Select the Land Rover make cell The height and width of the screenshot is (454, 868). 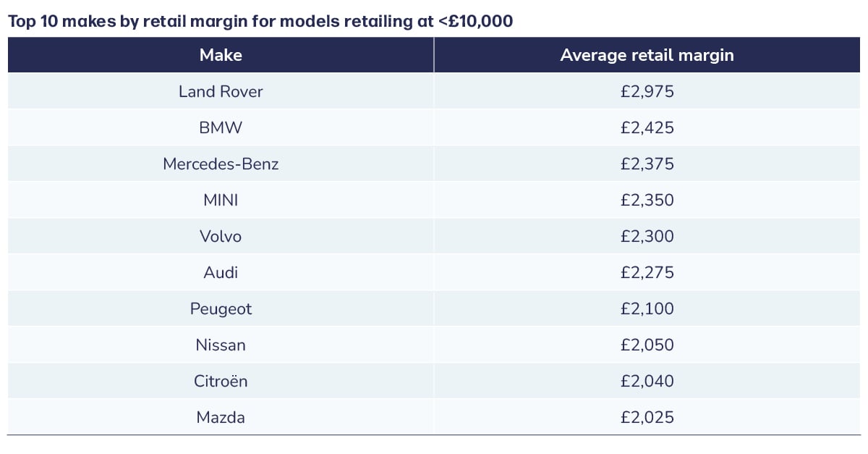pos(221,91)
